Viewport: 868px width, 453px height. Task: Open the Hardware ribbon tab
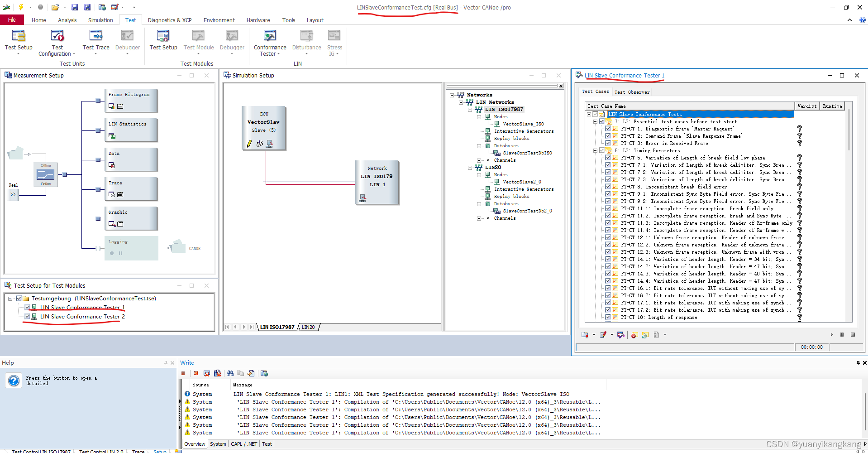258,20
